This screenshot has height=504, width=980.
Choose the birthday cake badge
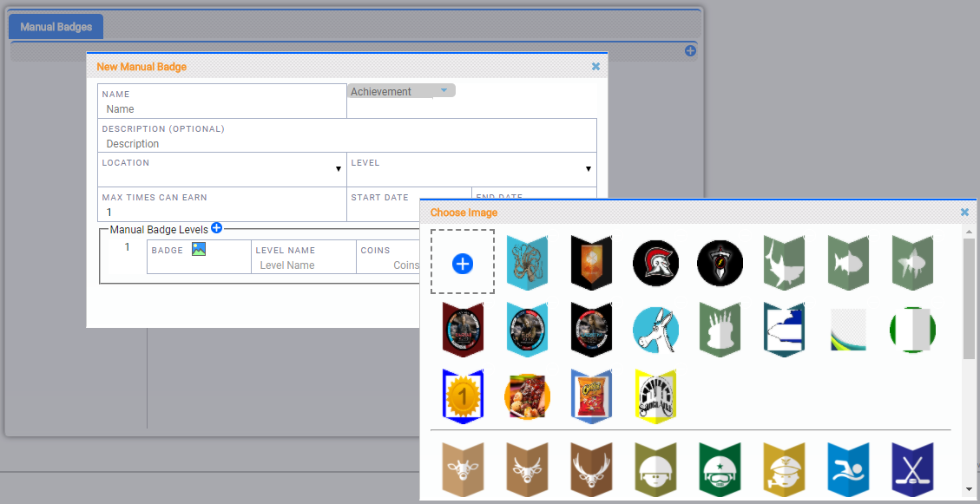(x=720, y=330)
